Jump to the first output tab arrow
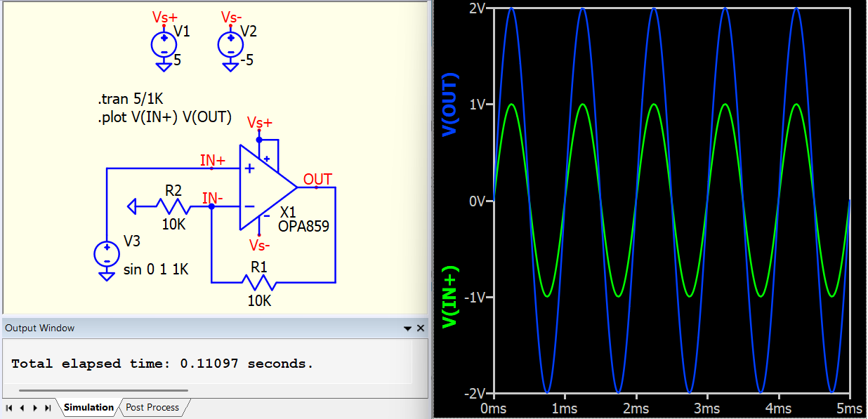The width and height of the screenshot is (868, 419). pyautogui.click(x=9, y=408)
